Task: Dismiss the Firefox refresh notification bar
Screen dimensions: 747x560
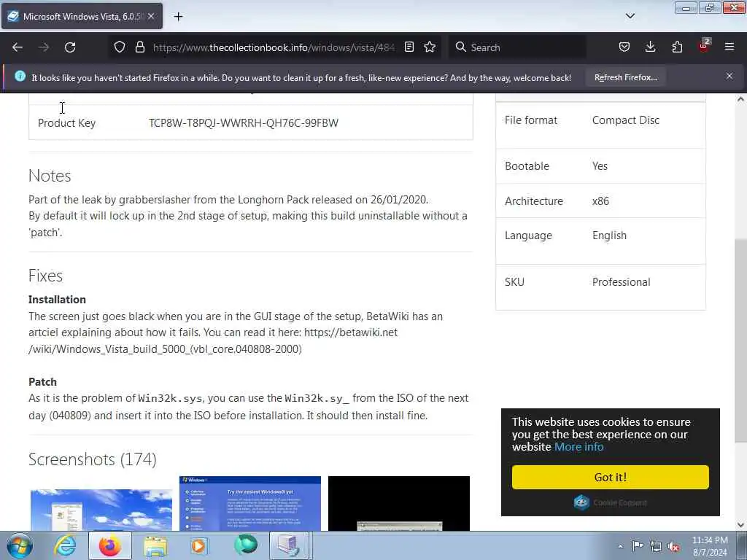Action: point(729,76)
